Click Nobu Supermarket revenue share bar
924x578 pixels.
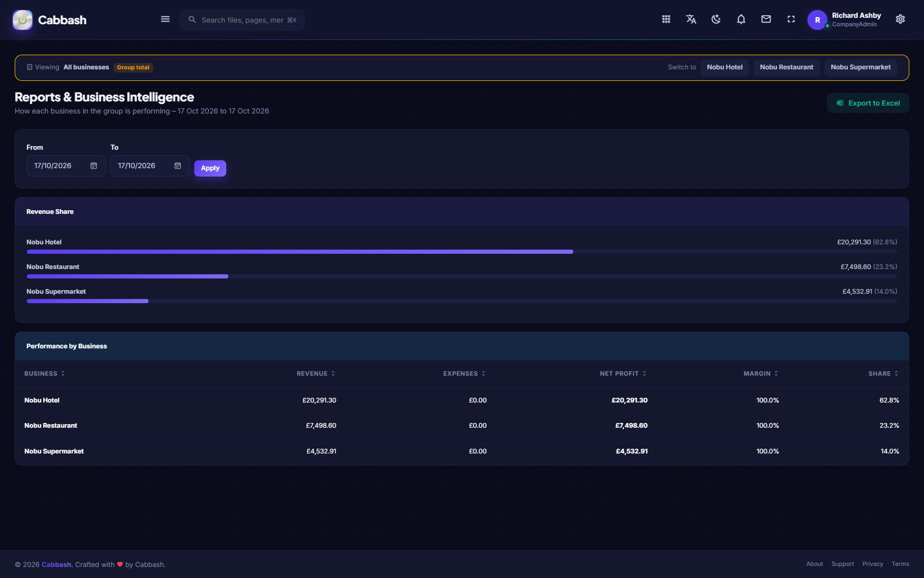(x=88, y=301)
